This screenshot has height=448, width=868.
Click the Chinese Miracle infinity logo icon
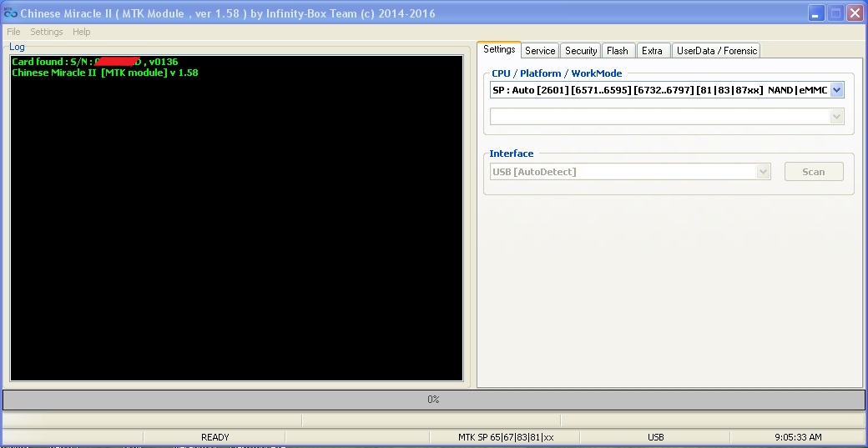click(10, 13)
